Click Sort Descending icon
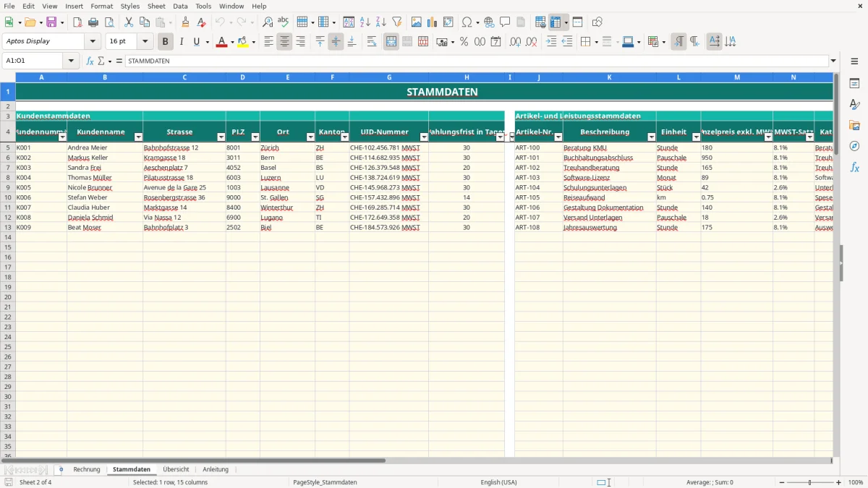Screen dimensions: 868x488 coord(381,22)
